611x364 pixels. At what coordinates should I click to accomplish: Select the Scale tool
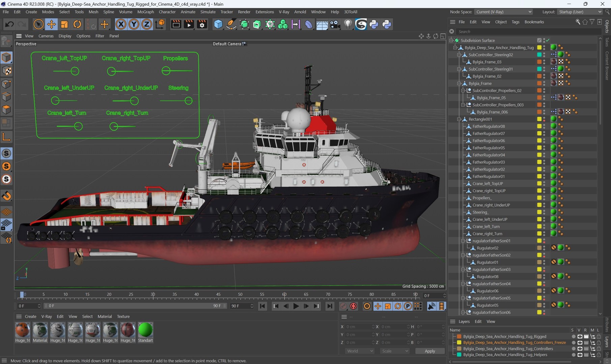pos(64,24)
